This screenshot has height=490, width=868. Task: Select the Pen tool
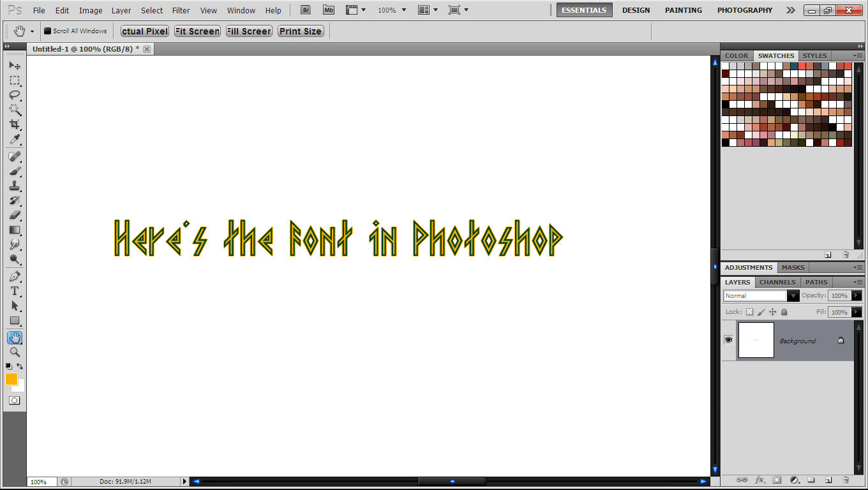pyautogui.click(x=14, y=276)
